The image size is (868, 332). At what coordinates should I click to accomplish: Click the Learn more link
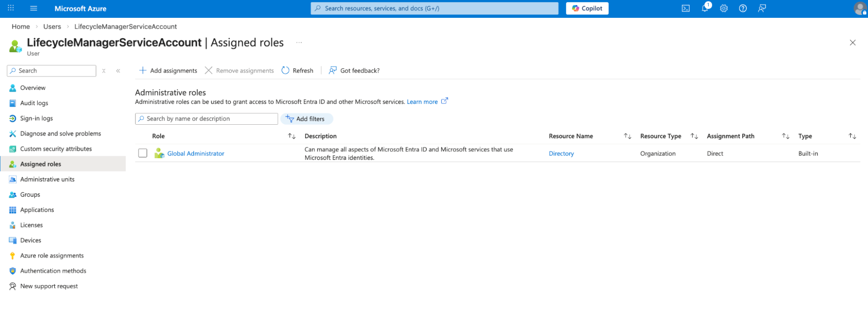422,102
